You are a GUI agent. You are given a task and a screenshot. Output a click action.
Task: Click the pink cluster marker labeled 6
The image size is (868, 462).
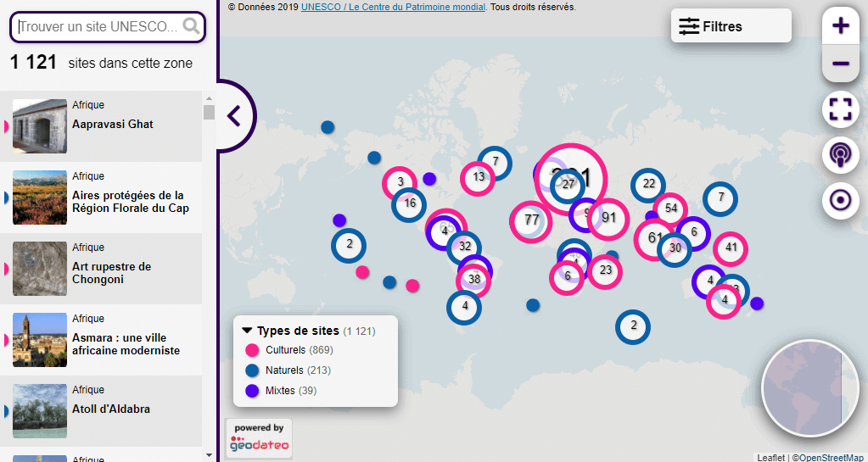tap(567, 278)
